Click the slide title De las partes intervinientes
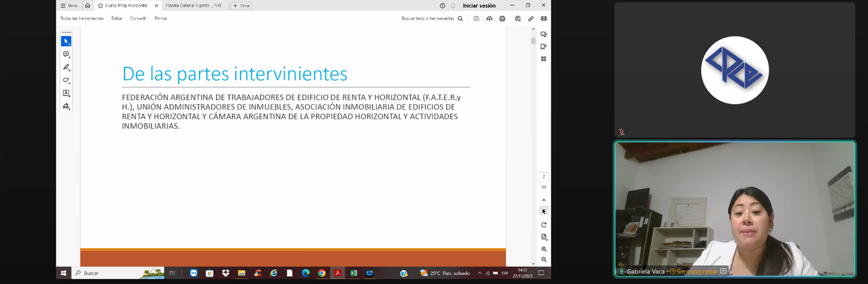The height and width of the screenshot is (284, 868). coord(235,74)
